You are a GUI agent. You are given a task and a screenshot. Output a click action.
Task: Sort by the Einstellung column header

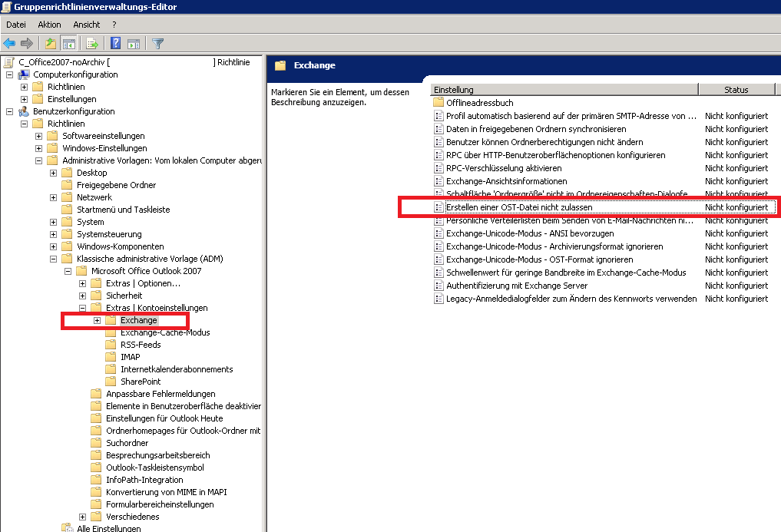563,90
